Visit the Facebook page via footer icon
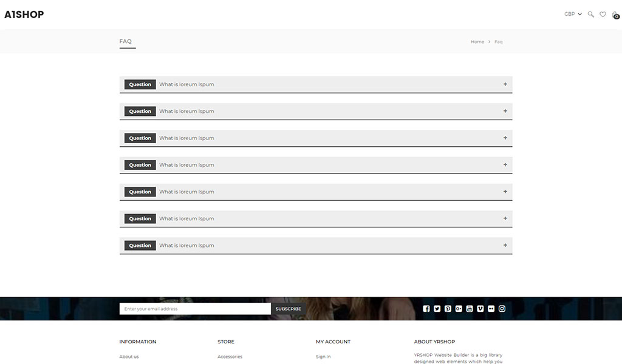622x364 pixels. 426,309
